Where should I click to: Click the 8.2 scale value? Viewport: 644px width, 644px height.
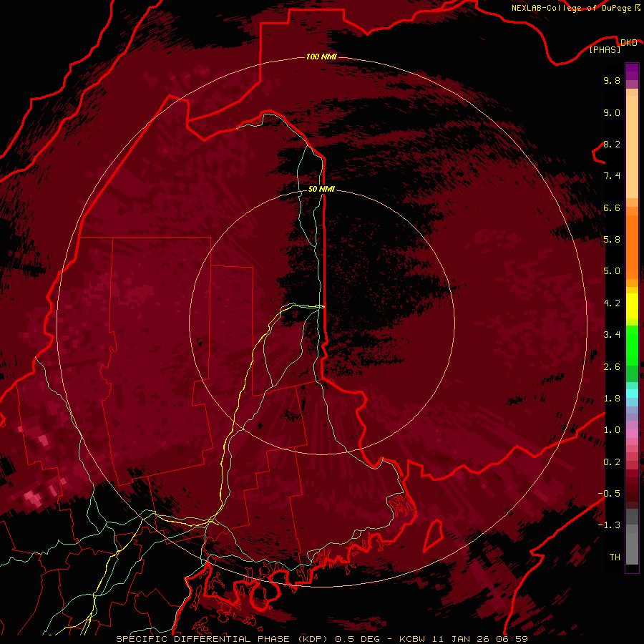(612, 144)
